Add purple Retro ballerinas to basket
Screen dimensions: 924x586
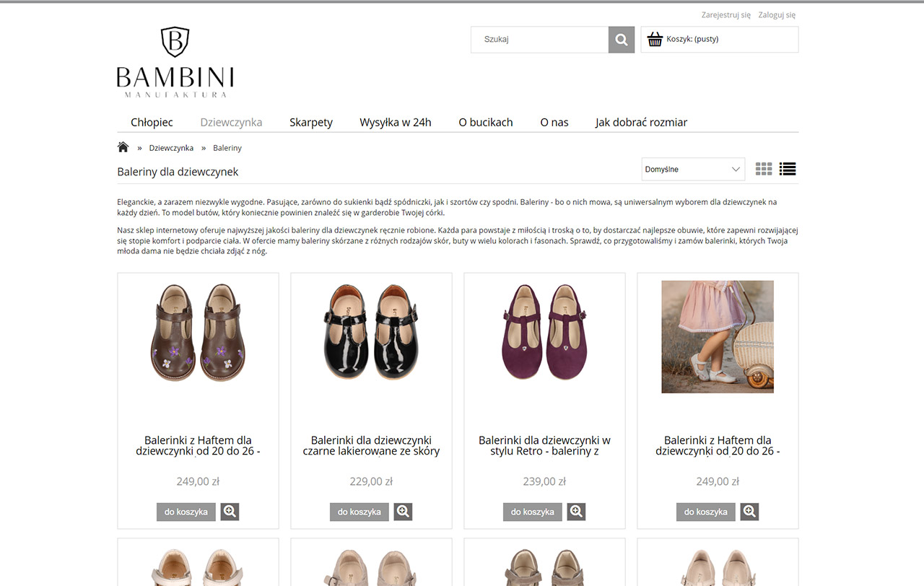coord(533,512)
